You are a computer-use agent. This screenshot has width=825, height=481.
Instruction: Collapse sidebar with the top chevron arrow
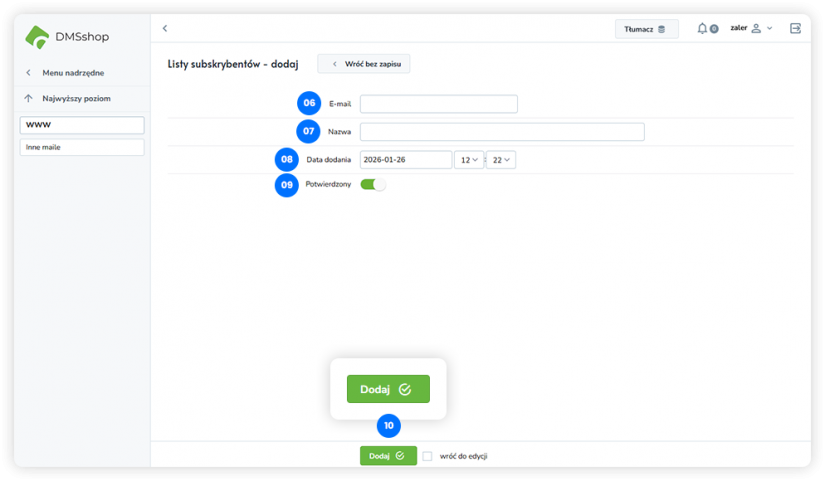coord(165,29)
